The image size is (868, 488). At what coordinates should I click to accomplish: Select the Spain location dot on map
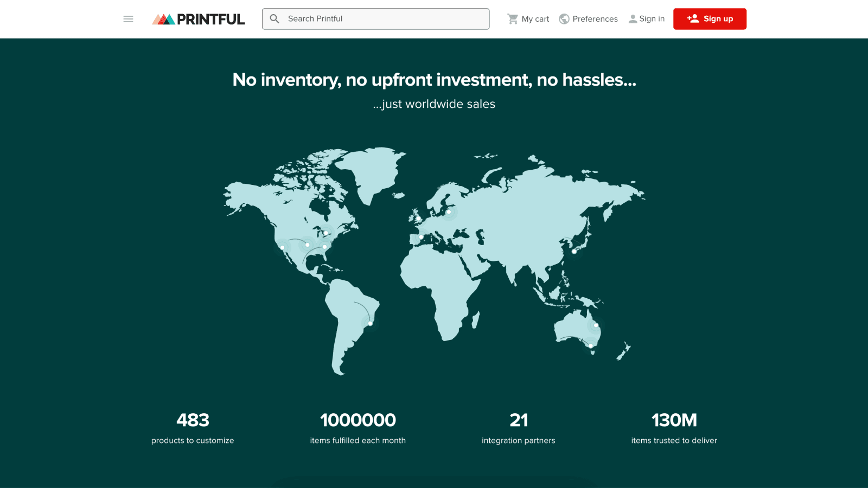[x=421, y=237]
